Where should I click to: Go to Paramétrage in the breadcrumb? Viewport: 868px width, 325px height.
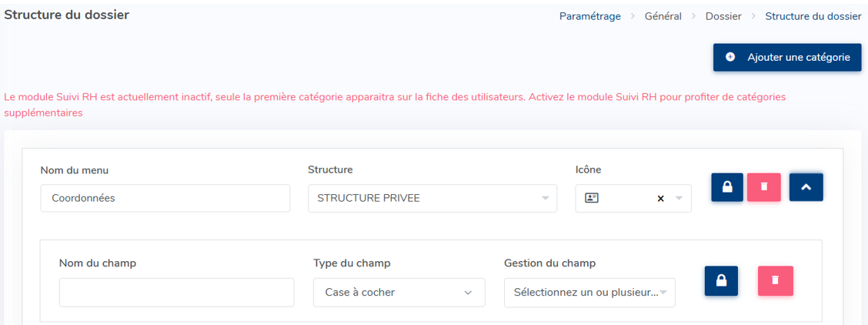tap(589, 16)
